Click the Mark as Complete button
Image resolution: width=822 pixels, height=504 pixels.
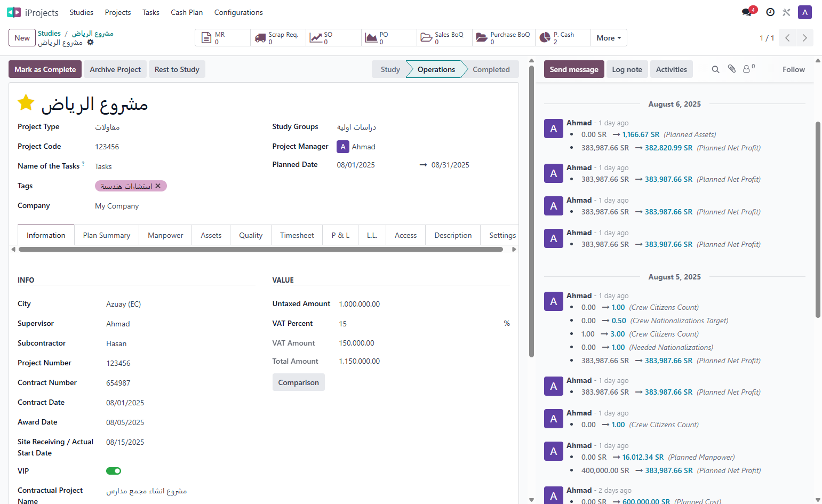45,69
